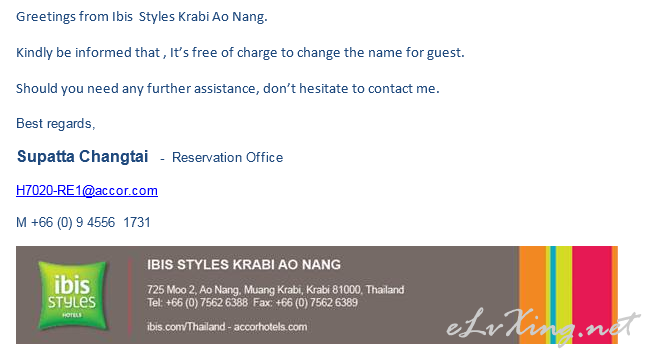Click the hotel address line in banner

(275, 289)
